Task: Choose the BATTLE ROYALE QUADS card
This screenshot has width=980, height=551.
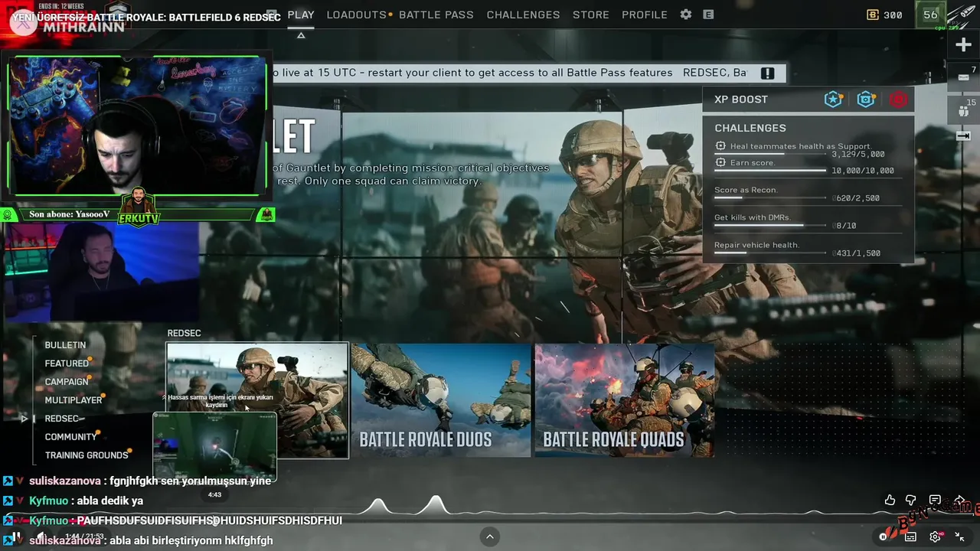Action: [x=625, y=400]
